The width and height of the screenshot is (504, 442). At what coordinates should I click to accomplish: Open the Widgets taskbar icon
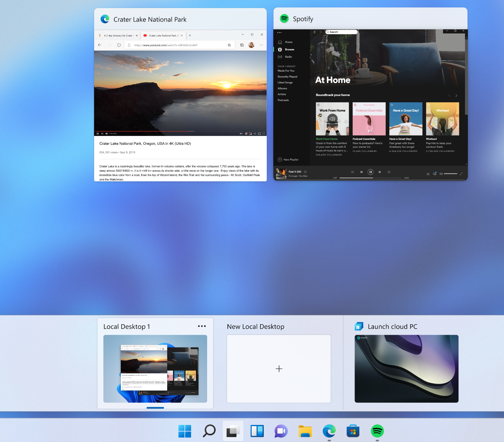click(257, 431)
